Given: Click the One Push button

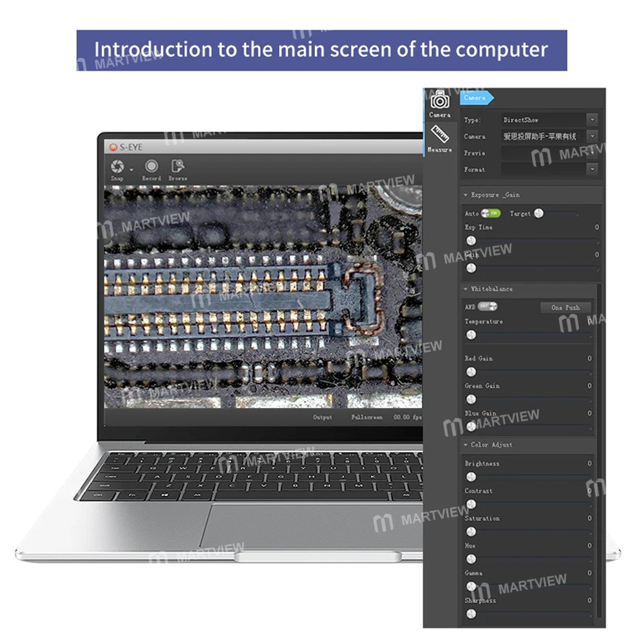Looking at the screenshot, I should 565,308.
